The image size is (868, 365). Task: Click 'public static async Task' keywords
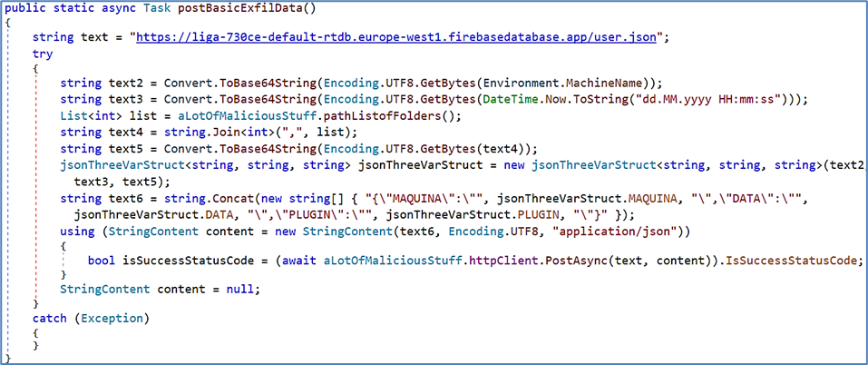[88, 9]
